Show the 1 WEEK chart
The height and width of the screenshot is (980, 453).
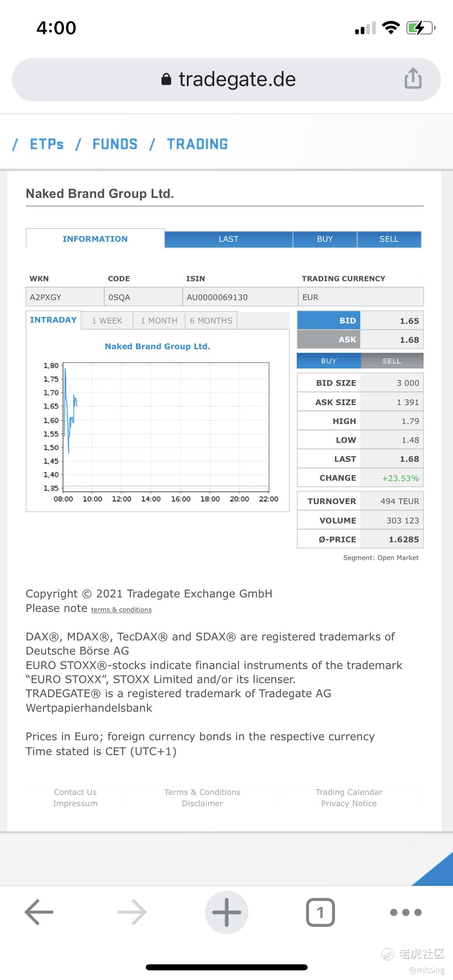click(x=107, y=321)
